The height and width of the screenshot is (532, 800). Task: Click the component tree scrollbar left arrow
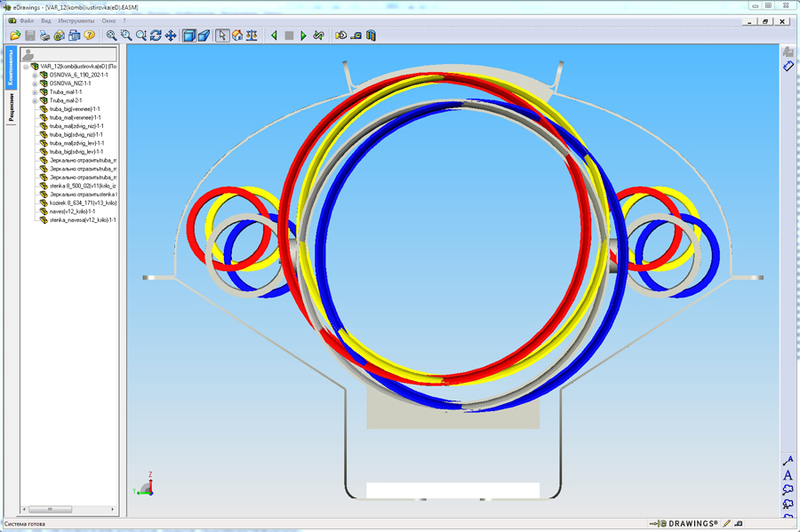25,509
